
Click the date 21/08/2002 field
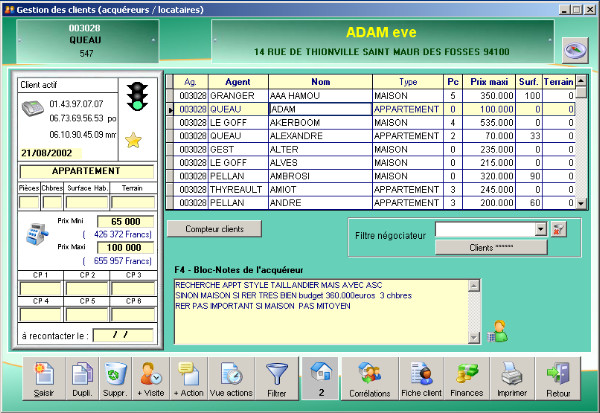tap(50, 153)
